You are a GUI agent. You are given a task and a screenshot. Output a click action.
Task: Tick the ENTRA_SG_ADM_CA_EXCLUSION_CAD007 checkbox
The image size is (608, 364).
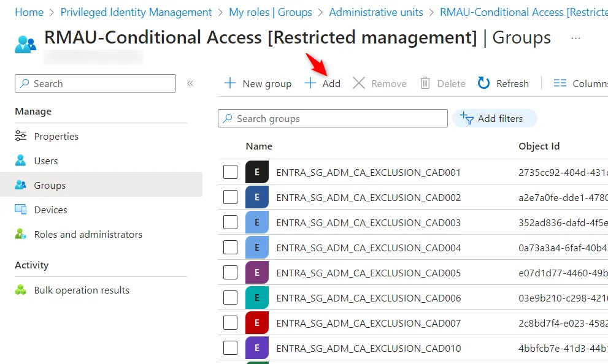(x=231, y=323)
